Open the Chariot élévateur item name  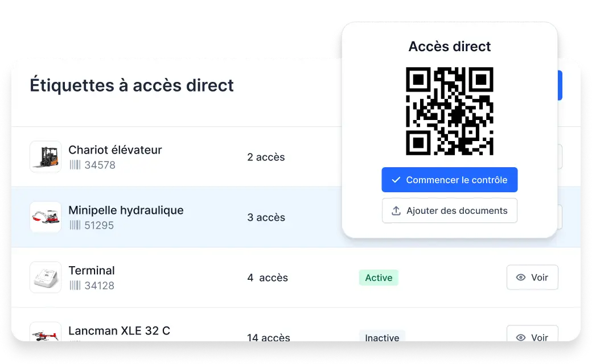pos(115,150)
